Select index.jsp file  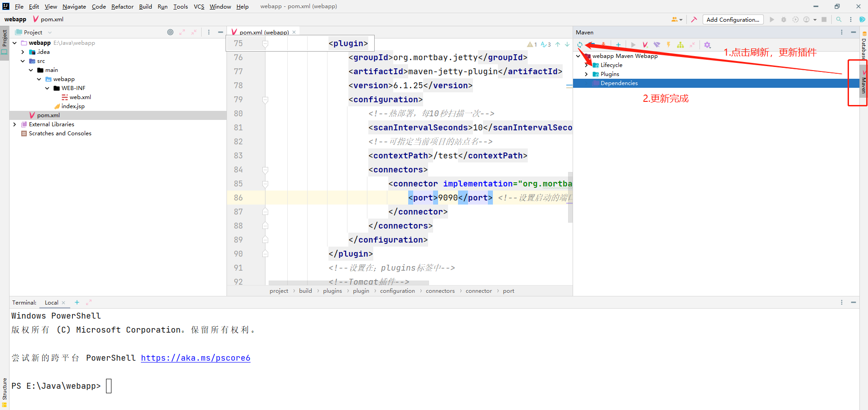[69, 106]
